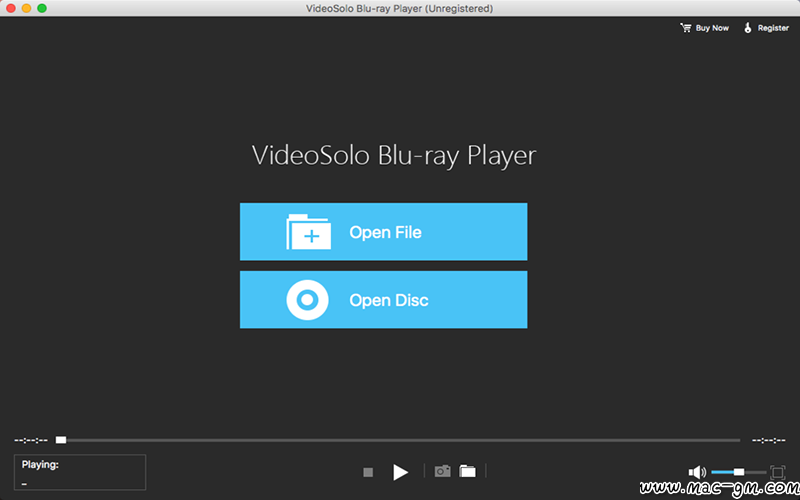800x500 pixels.
Task: Start playback with the play button
Action: [401, 472]
